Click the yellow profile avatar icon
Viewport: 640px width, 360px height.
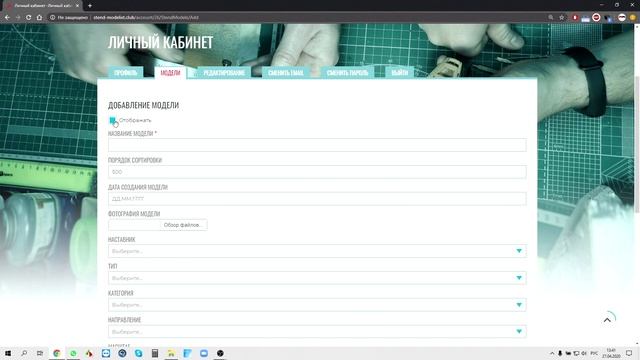coord(633,18)
